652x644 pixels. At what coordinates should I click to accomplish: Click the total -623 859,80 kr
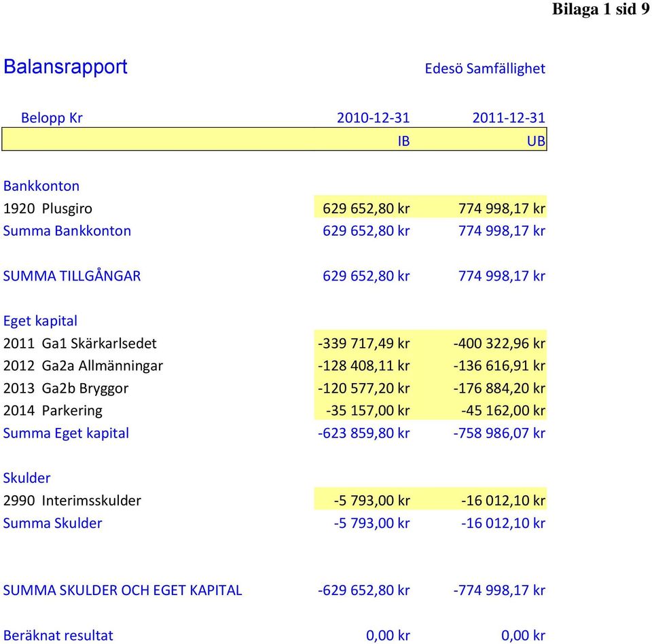pyautogui.click(x=364, y=433)
